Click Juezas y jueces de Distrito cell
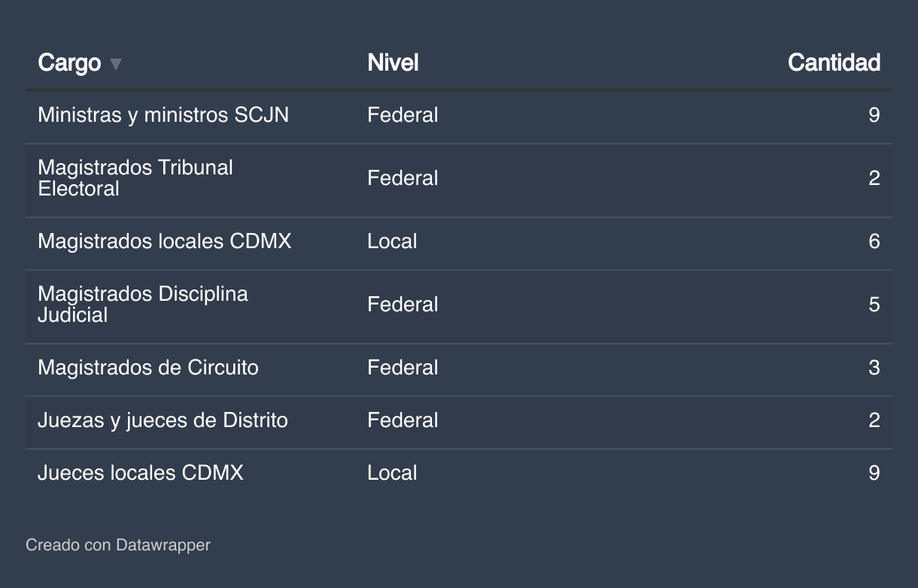This screenshot has height=588, width=918. tap(163, 420)
